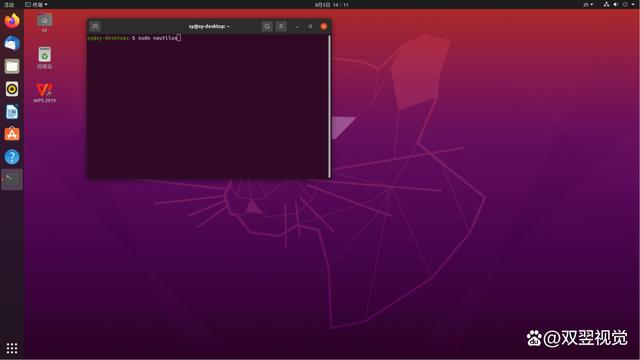Select the recycle bin desktop icon
640x360 pixels.
(44, 58)
